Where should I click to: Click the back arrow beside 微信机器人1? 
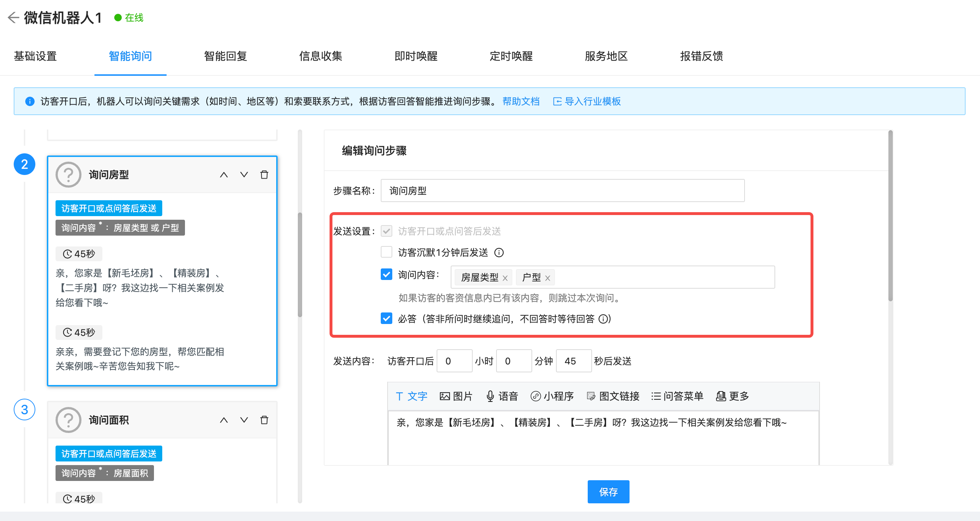[x=13, y=18]
